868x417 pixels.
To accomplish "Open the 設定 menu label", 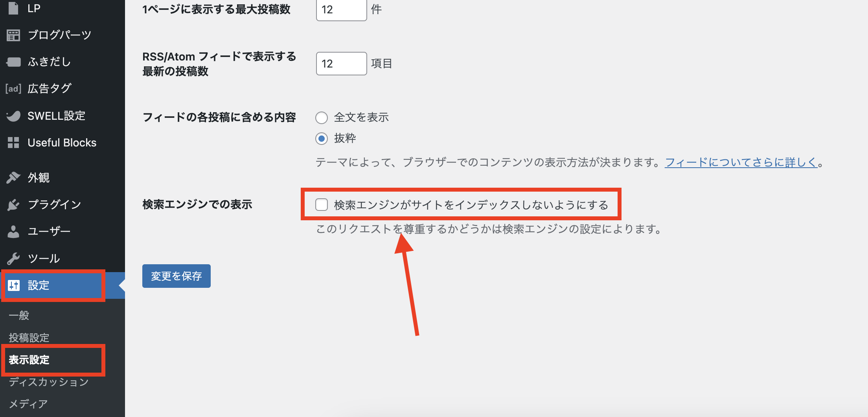I will click(x=39, y=285).
